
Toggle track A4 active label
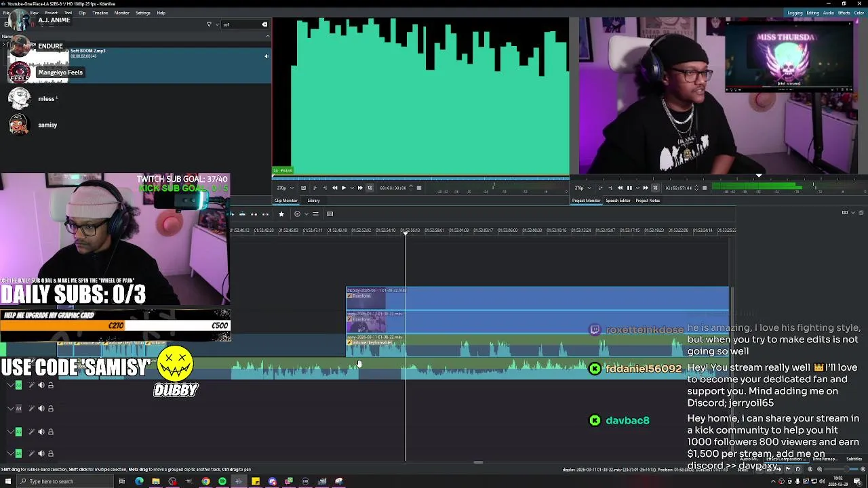click(x=18, y=408)
